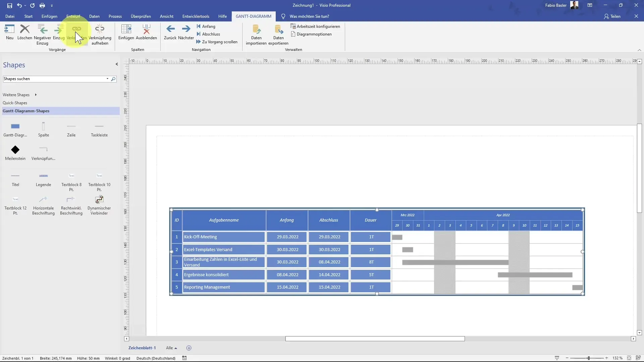This screenshot has width=644, height=362.
Task: Navigate Zurück in the timeline
Action: point(170,32)
